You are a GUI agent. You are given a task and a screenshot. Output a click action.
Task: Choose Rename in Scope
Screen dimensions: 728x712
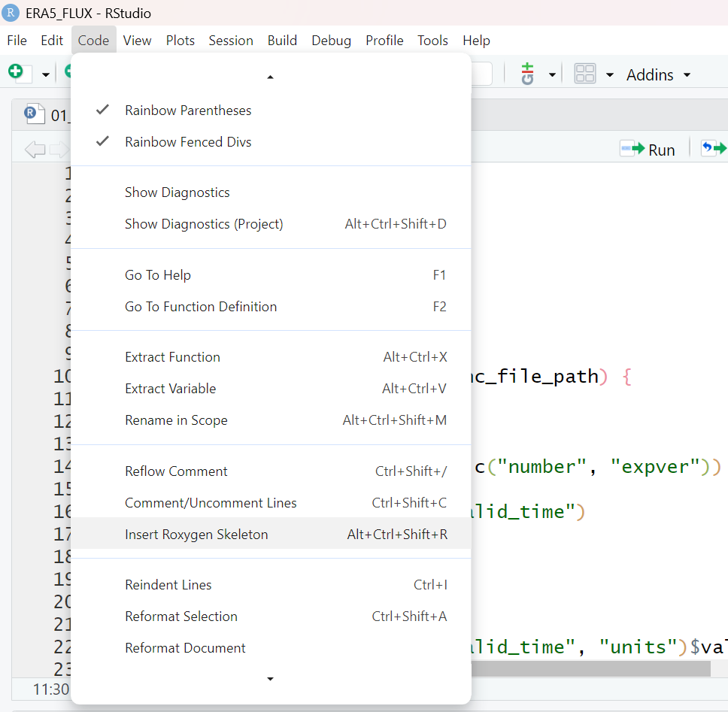pos(271,420)
